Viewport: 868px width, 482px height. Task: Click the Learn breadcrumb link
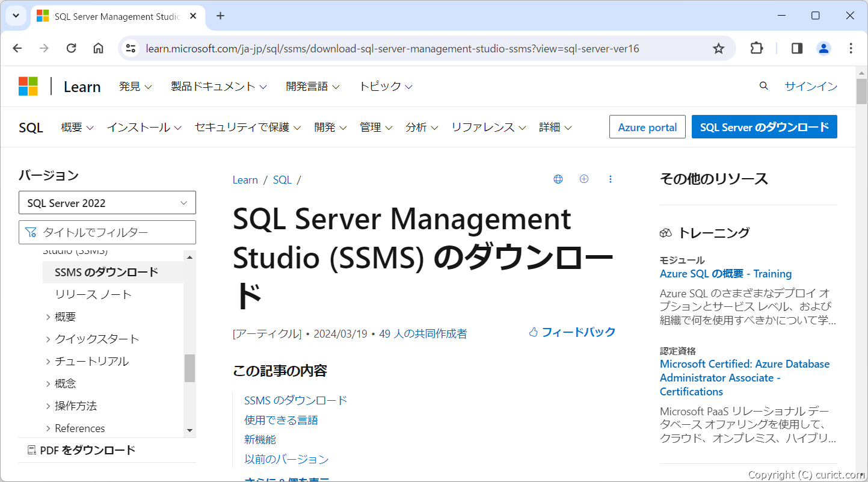coord(245,180)
